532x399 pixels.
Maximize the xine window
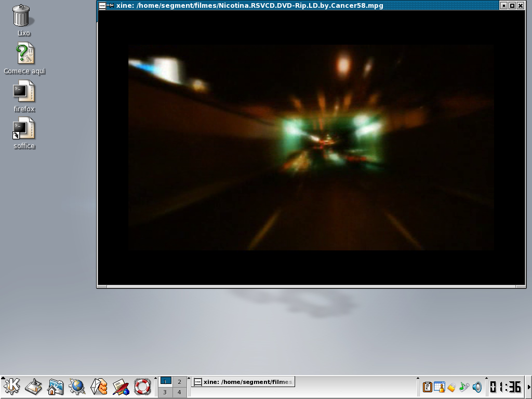pyautogui.click(x=512, y=5)
